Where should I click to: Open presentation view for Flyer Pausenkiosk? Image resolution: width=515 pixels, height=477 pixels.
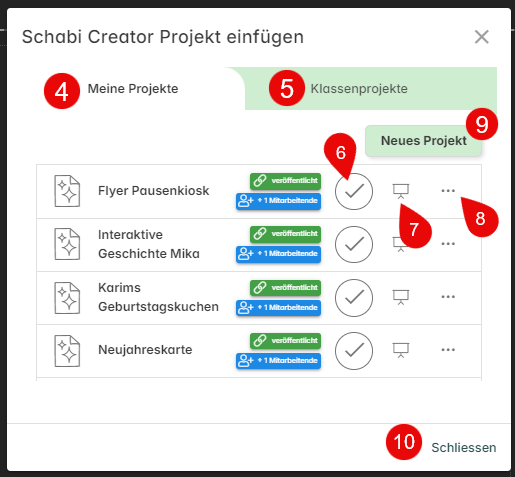click(x=401, y=191)
